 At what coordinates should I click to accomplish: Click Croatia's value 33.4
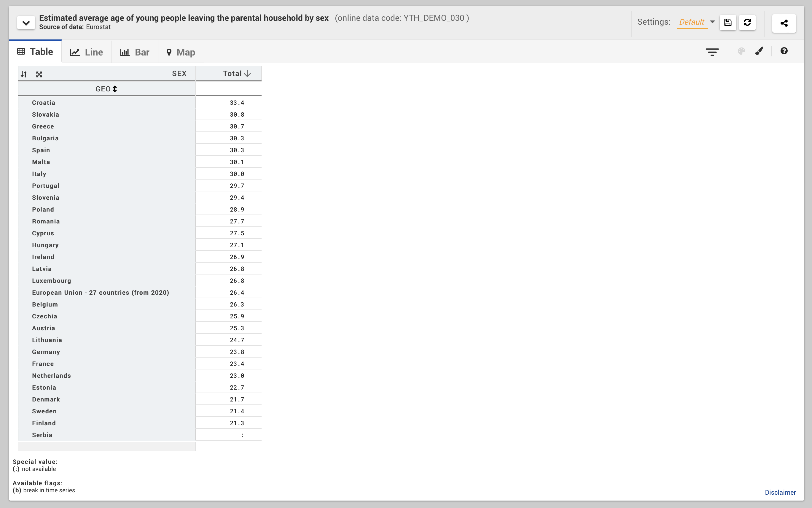pos(237,102)
